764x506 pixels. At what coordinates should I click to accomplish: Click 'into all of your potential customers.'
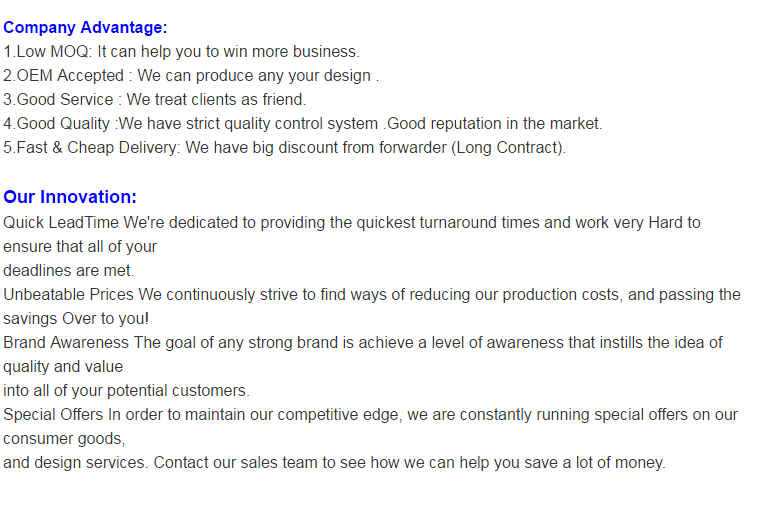pos(126,391)
